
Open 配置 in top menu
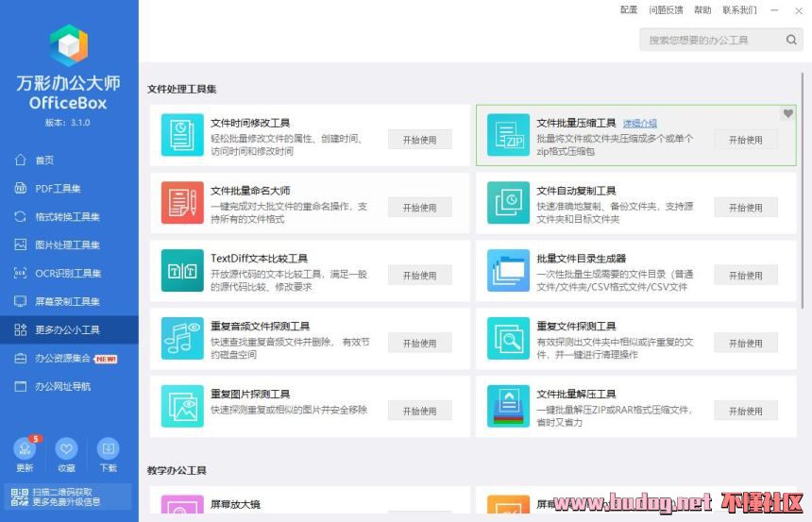click(x=629, y=9)
